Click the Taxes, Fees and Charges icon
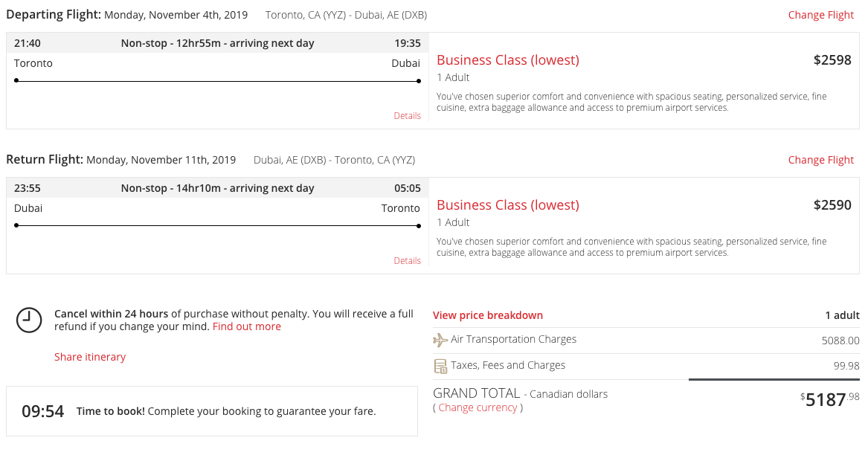 tap(440, 366)
